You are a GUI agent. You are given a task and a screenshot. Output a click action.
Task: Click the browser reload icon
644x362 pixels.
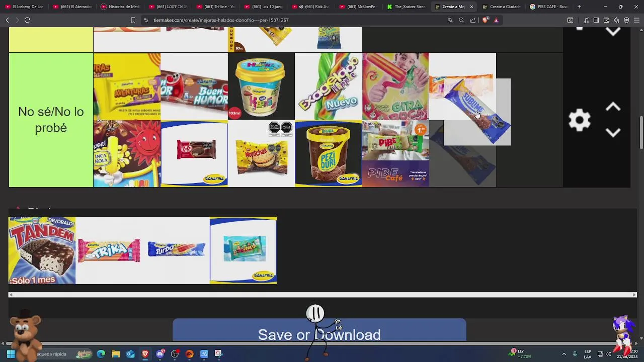coord(27,20)
